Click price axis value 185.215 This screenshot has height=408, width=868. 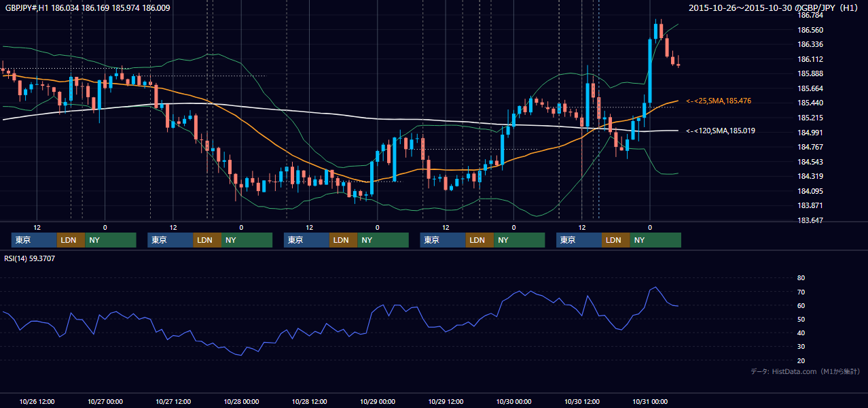click(x=810, y=118)
